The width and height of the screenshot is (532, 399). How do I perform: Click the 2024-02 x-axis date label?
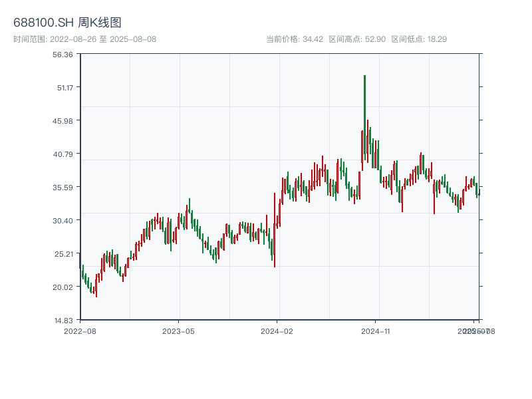[x=277, y=331]
